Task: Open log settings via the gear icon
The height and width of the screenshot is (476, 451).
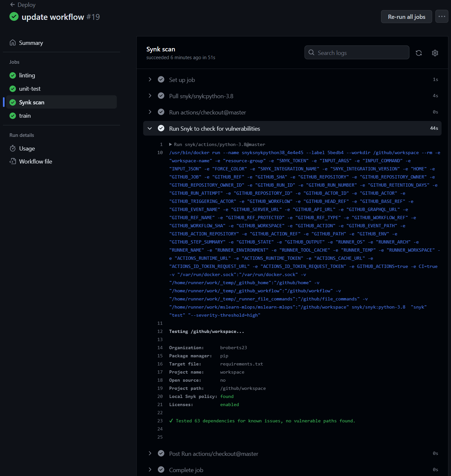Action: [435, 53]
